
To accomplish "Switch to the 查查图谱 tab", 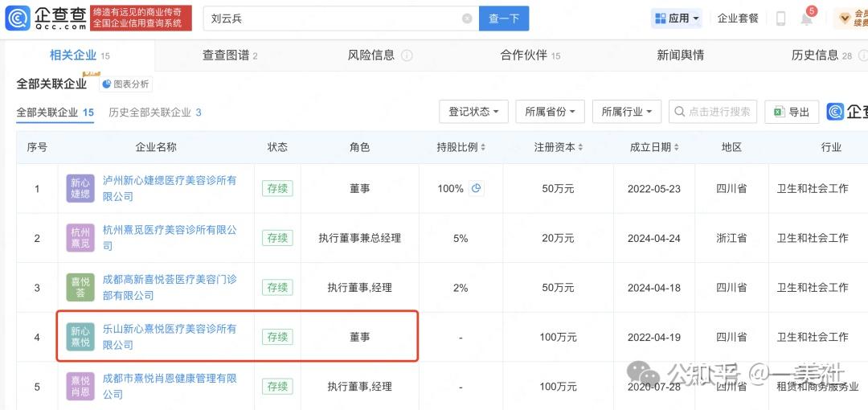I will coord(230,55).
